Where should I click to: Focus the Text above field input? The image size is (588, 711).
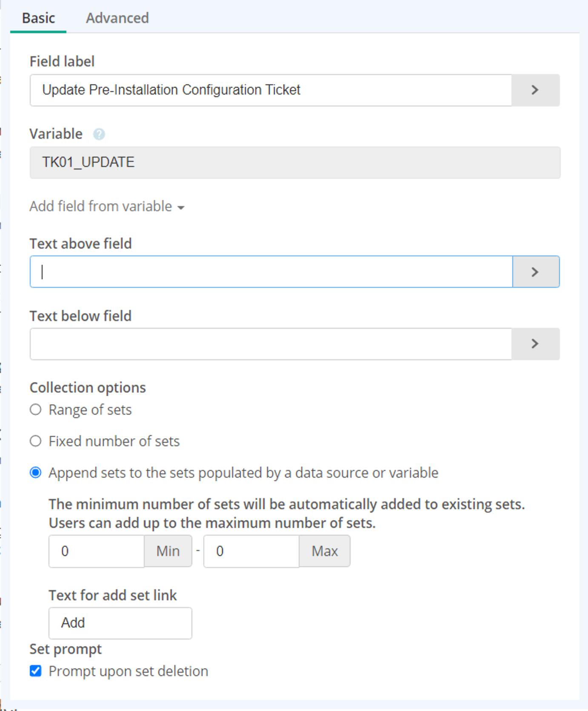coord(271,272)
